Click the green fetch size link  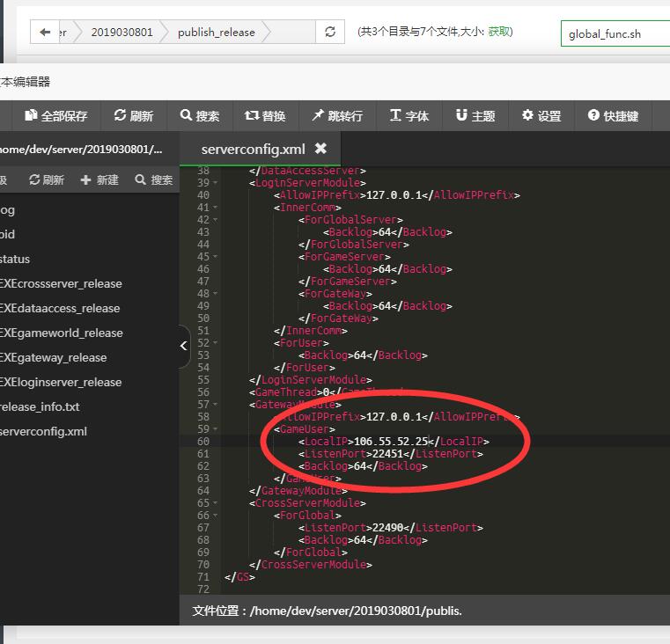pyautogui.click(x=499, y=31)
